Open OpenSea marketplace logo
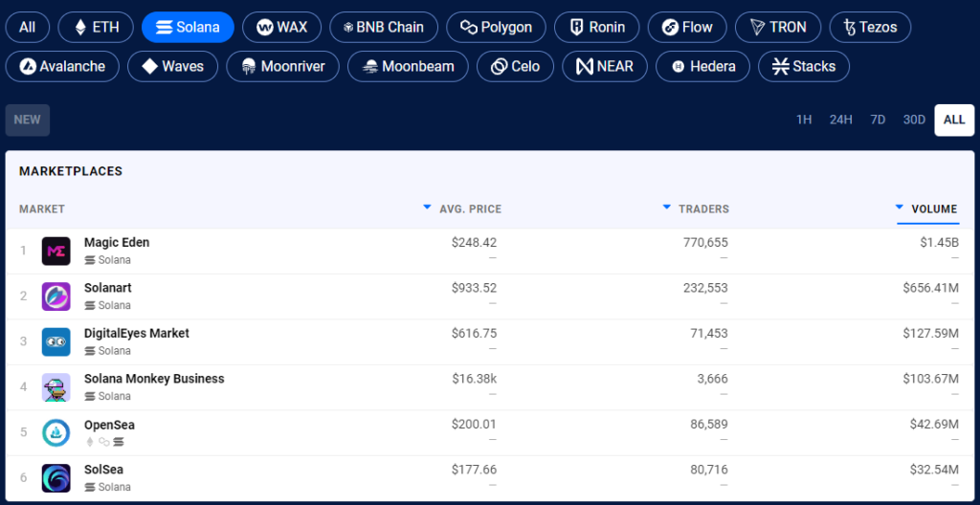Screen dimensions: 980x505 (56, 433)
